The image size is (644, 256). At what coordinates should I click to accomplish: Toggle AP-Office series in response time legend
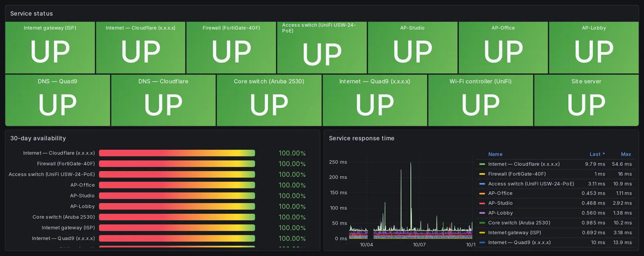pyautogui.click(x=500, y=193)
